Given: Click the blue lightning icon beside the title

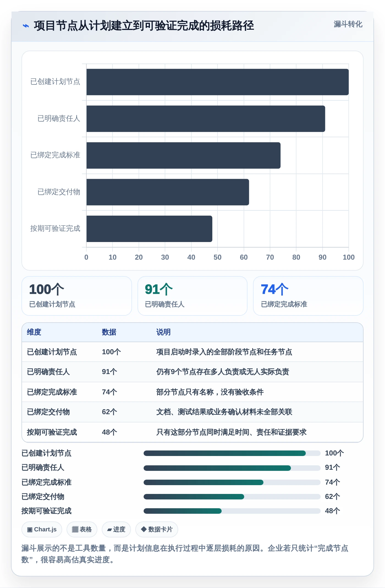Looking at the screenshot, I should coord(26,26).
